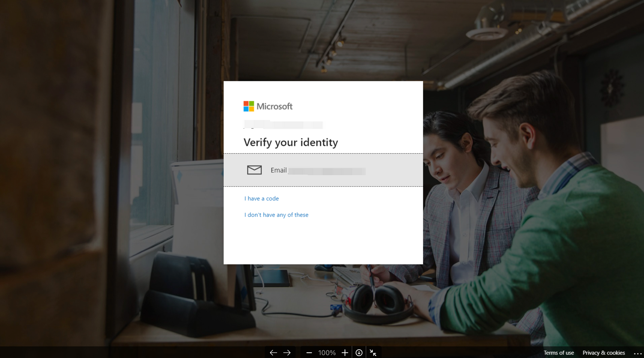Click the 100% zoom level indicator
The image size is (644, 358).
(x=327, y=353)
